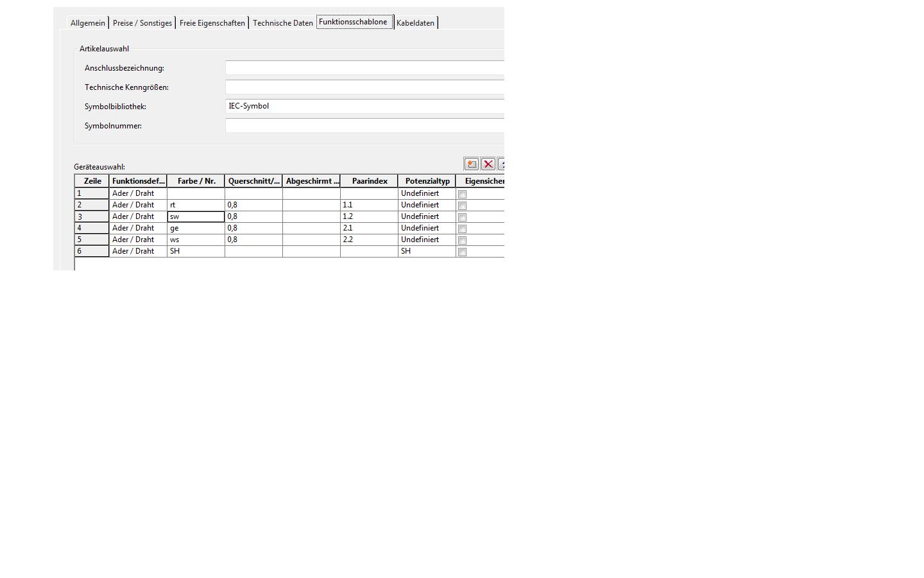This screenshot has height=578, width=924.
Task: Click the Paarindex column header
Action: 369,181
